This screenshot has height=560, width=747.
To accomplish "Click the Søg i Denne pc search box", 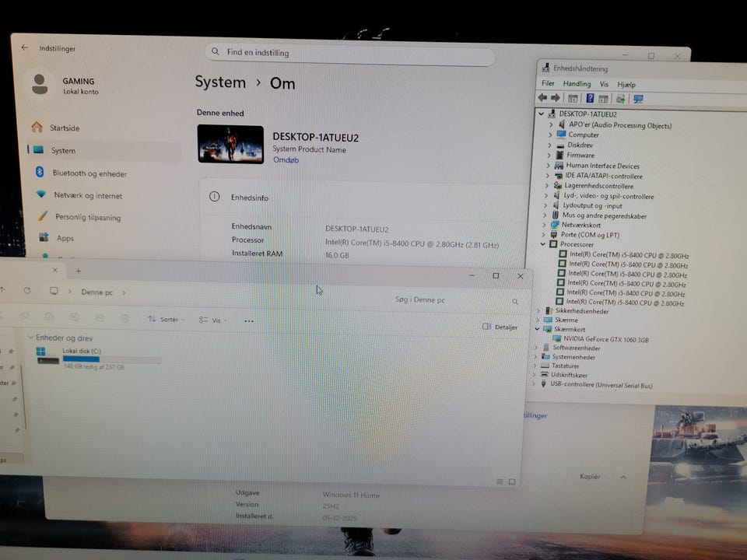I will click(456, 300).
